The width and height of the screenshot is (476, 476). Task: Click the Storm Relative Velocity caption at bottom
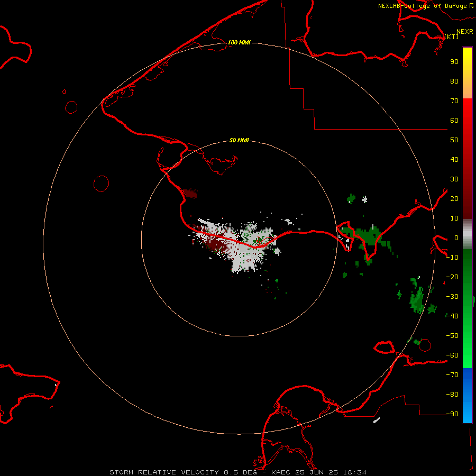tap(237, 472)
